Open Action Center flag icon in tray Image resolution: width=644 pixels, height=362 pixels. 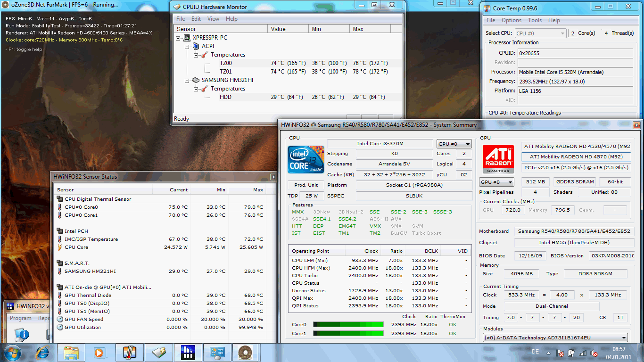(561, 353)
